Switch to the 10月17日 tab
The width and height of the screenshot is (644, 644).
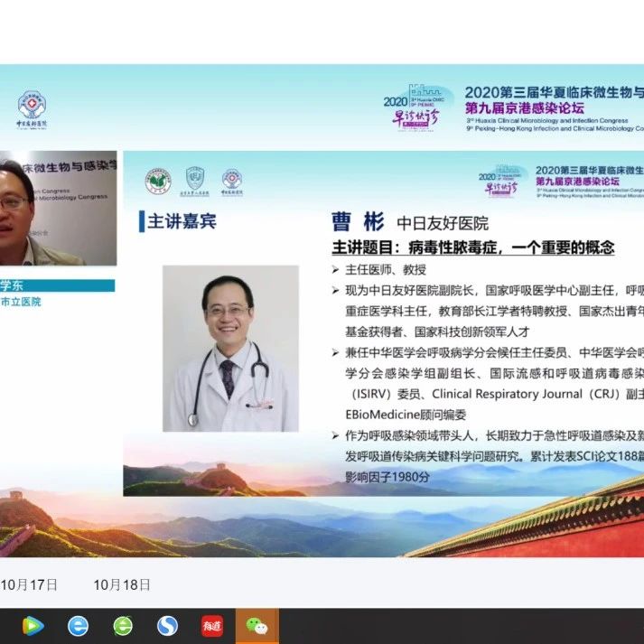pyautogui.click(x=29, y=584)
